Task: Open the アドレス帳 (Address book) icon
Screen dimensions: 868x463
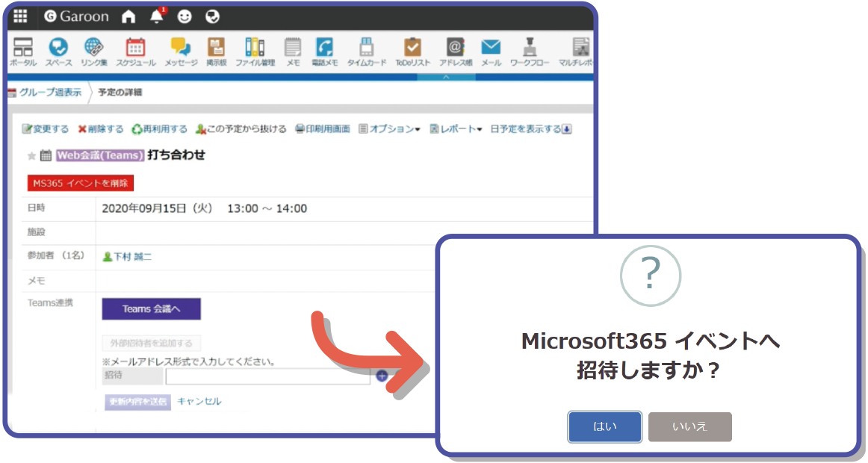Action: [x=456, y=46]
